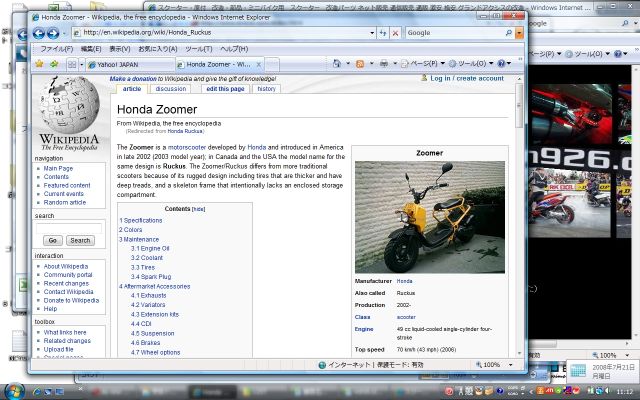Open the 編集(E) menu
The width and height of the screenshot is (640, 400).
[91, 49]
